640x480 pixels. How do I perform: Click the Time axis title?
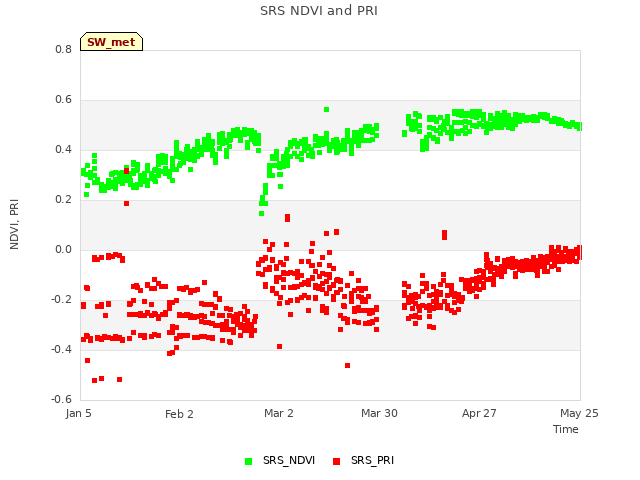(x=566, y=429)
